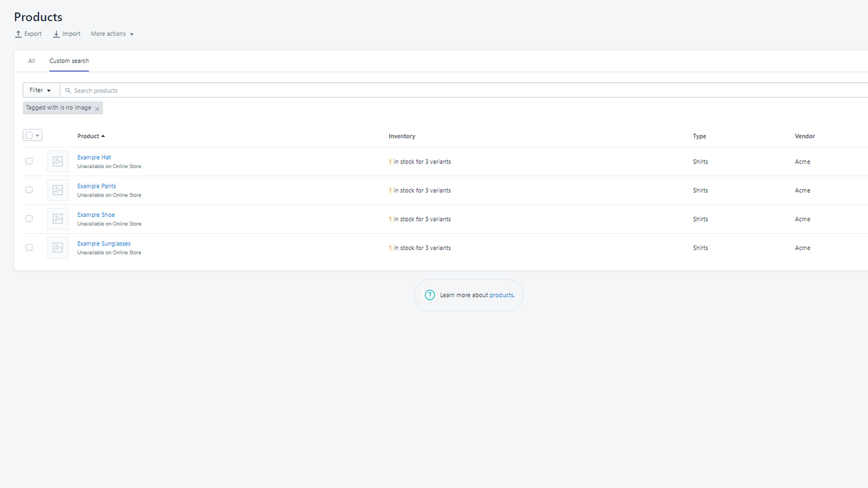Image resolution: width=868 pixels, height=488 pixels.
Task: Open the Filter dropdown
Action: coord(41,90)
